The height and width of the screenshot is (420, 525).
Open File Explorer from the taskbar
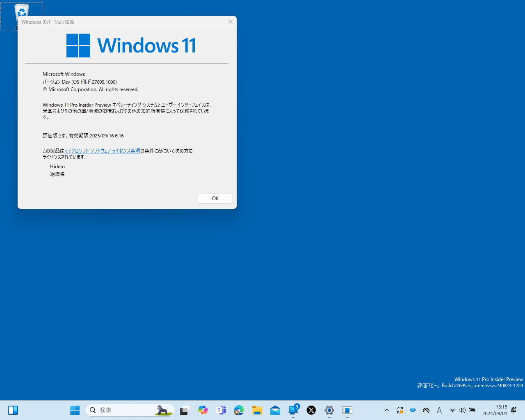[257, 410]
